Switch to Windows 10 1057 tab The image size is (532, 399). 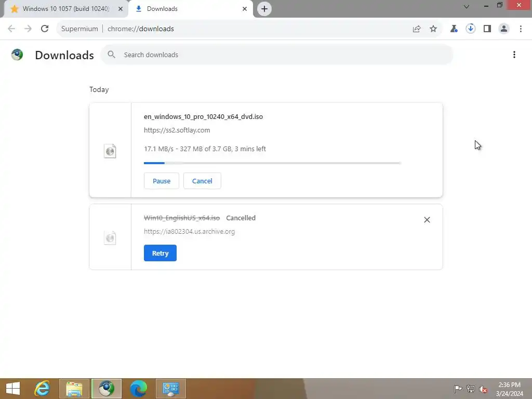point(66,9)
